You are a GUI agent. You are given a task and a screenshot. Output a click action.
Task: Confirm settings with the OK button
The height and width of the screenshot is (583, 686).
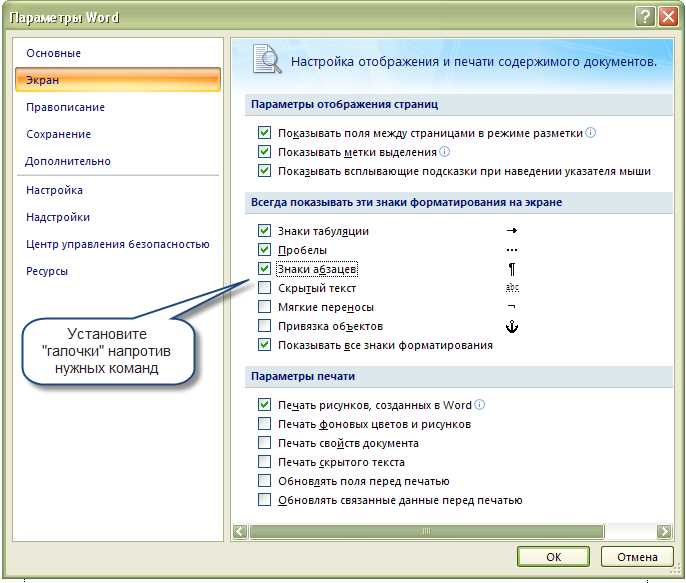[553, 557]
